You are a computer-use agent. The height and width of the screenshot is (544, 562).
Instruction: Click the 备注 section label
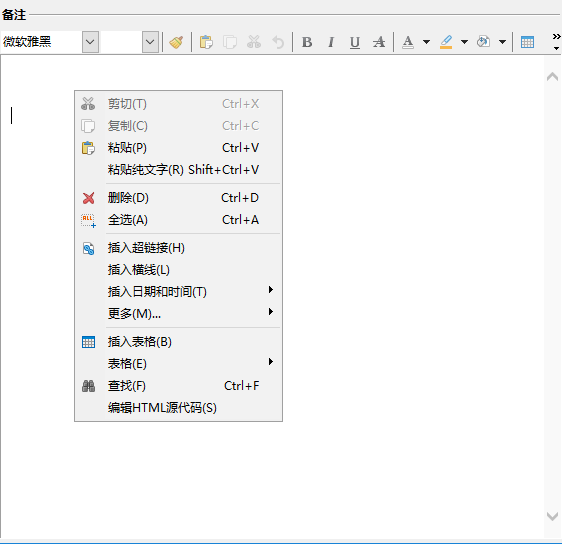14,15
